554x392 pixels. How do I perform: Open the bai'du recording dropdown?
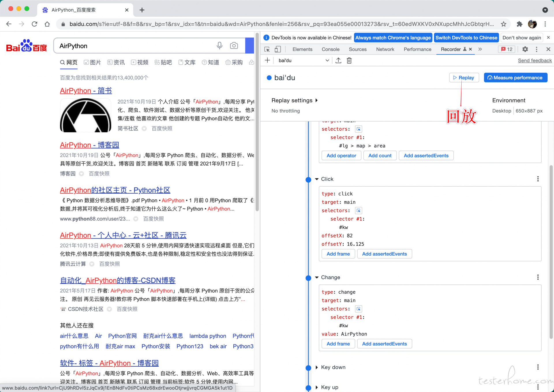(303, 60)
